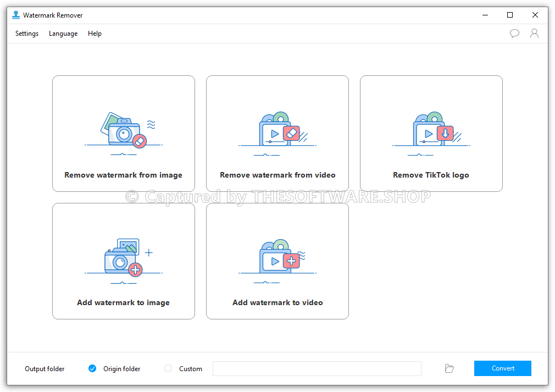555x392 pixels.
Task: Open the Help menu
Action: pyautogui.click(x=95, y=34)
